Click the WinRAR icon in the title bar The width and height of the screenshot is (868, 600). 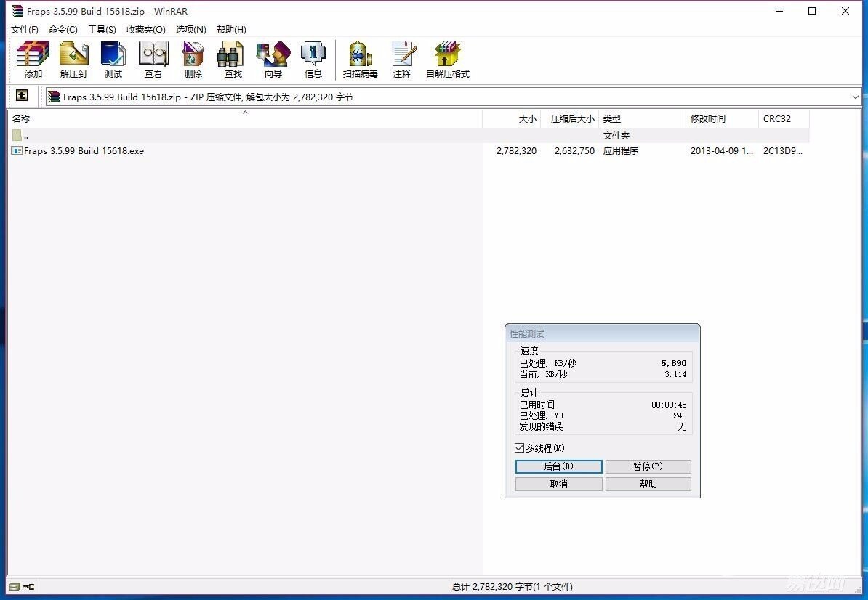(x=17, y=10)
